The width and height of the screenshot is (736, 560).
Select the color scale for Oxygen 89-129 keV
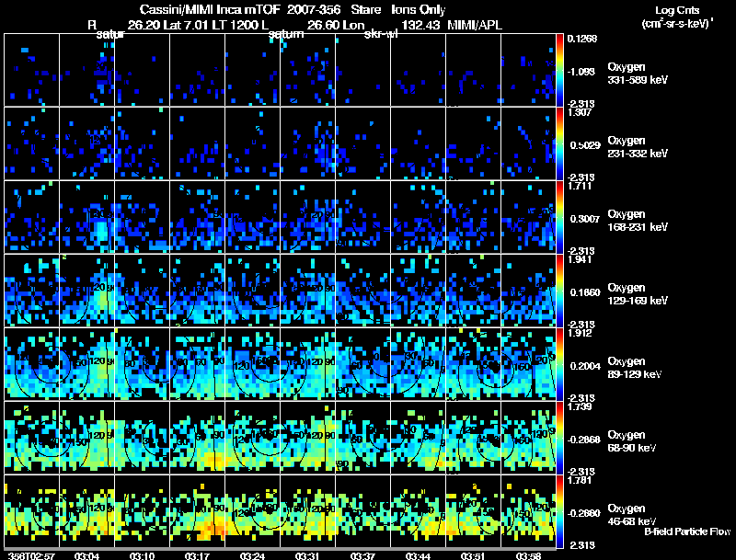coord(562,364)
